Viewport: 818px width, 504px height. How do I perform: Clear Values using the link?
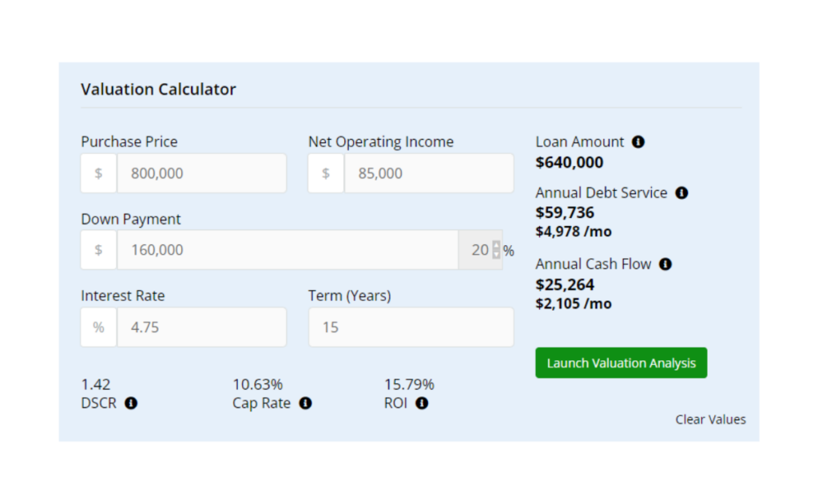(710, 419)
